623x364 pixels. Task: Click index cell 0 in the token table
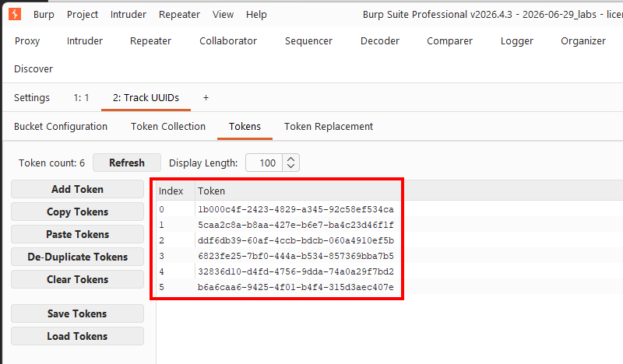[175, 209]
